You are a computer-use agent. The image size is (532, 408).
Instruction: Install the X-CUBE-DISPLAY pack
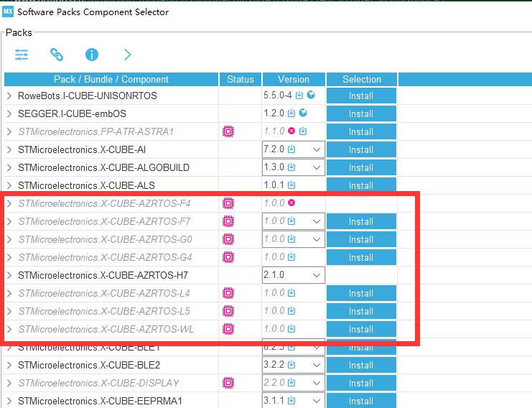click(361, 384)
